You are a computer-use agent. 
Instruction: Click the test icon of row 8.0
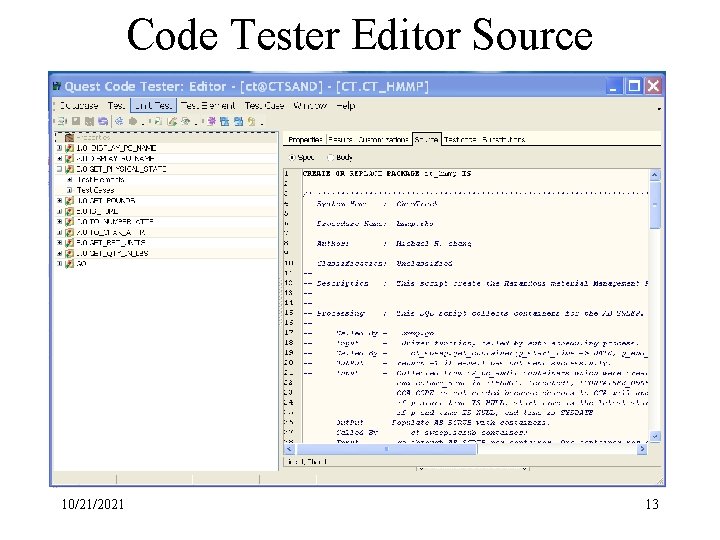[x=69, y=243]
